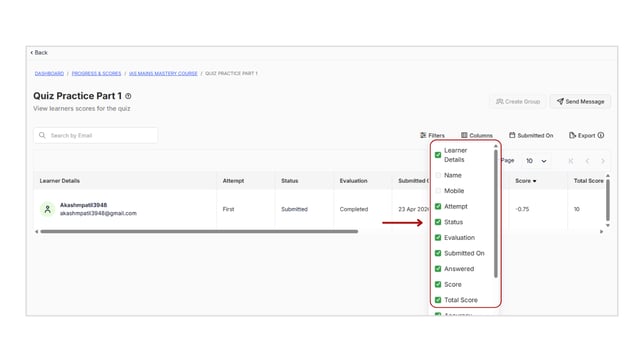Click the horizontal scrollbar left arrow
Image resolution: width=644 pixels, height=362 pixels.
pos(37,232)
